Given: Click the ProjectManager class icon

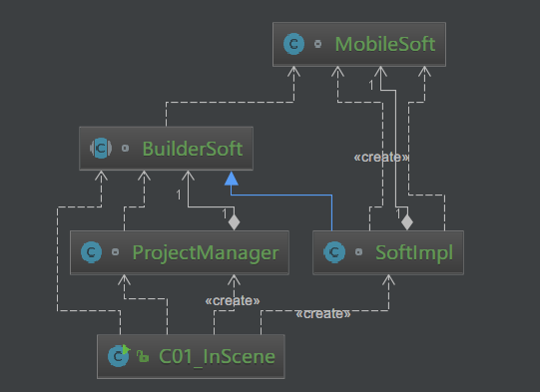Looking at the screenshot, I should pos(91,252).
